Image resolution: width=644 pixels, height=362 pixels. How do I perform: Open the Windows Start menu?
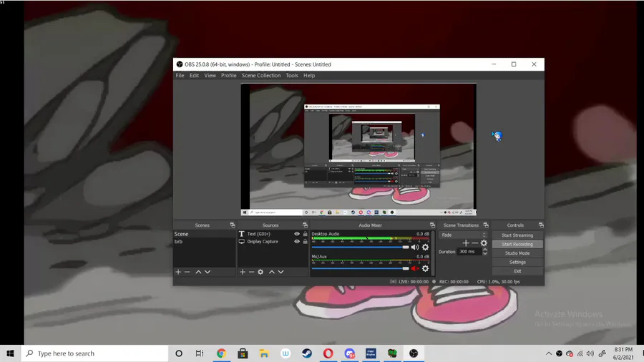[x=11, y=353]
